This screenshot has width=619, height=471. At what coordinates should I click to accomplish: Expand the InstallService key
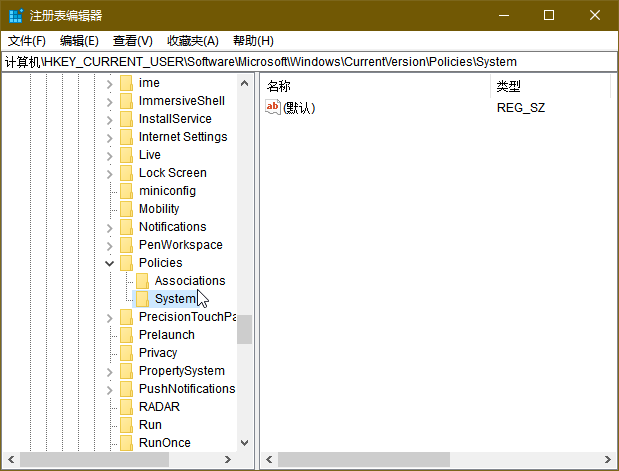(x=110, y=120)
